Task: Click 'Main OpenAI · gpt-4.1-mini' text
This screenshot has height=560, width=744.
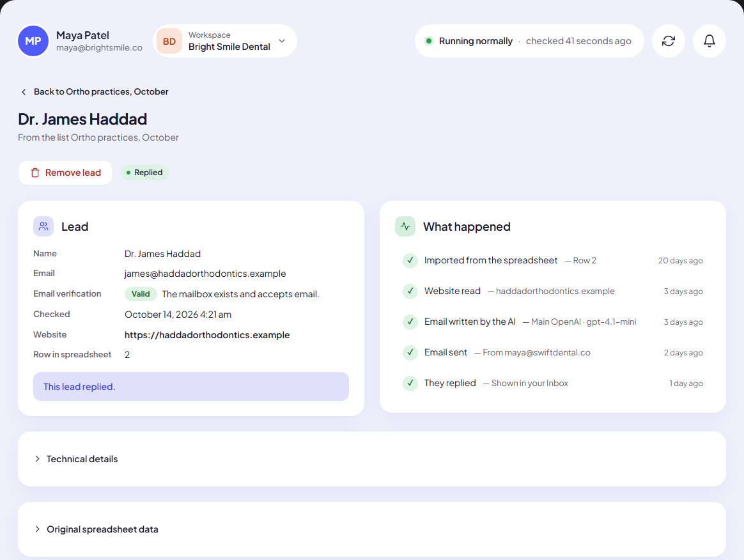Action: coord(584,322)
